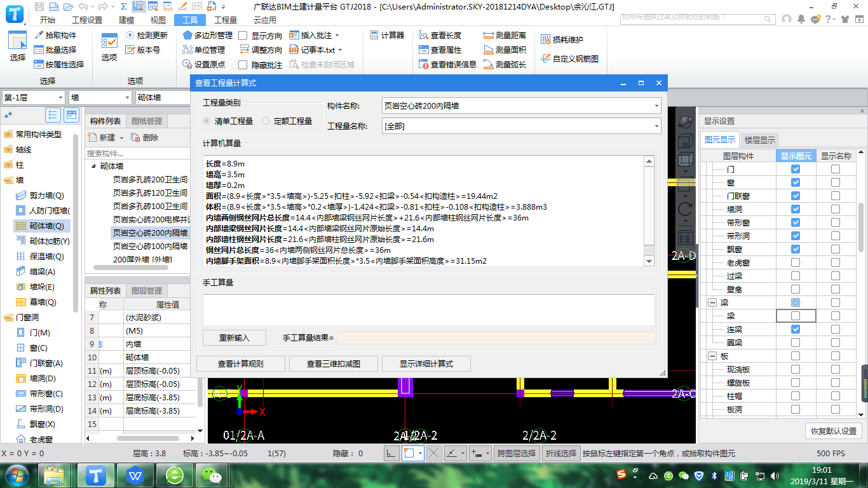The width and height of the screenshot is (868, 488).
Task: Collapse the 梁 layer group
Action: click(712, 302)
